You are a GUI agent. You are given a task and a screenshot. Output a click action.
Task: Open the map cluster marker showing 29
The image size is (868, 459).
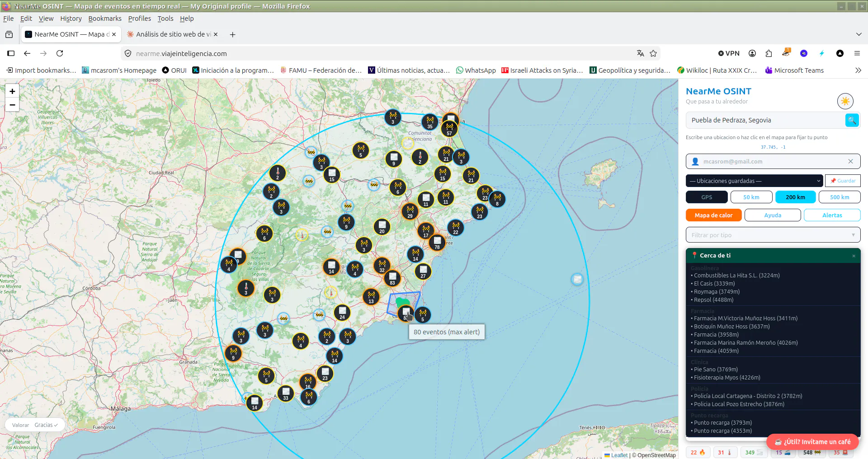[410, 211]
